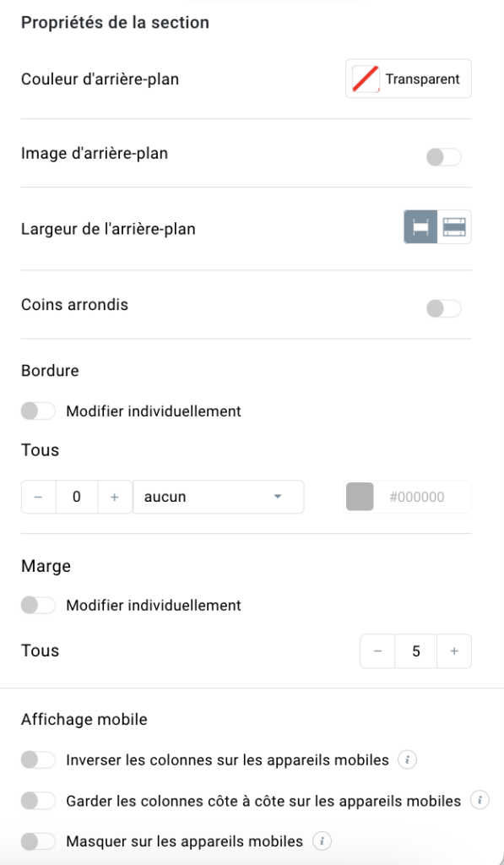Screen dimensions: 504x865
Task: Click info icon beside Garder les colonnes
Action: (480, 800)
